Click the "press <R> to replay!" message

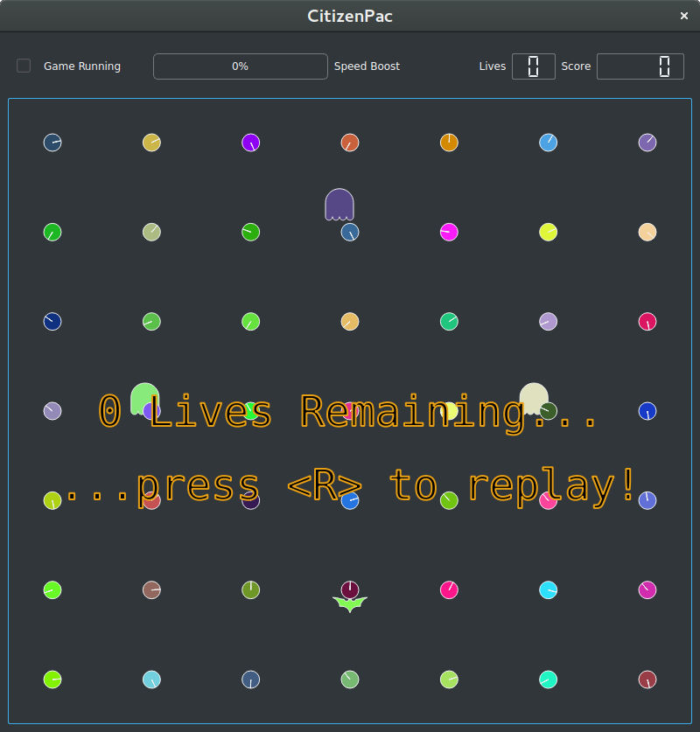point(385,485)
